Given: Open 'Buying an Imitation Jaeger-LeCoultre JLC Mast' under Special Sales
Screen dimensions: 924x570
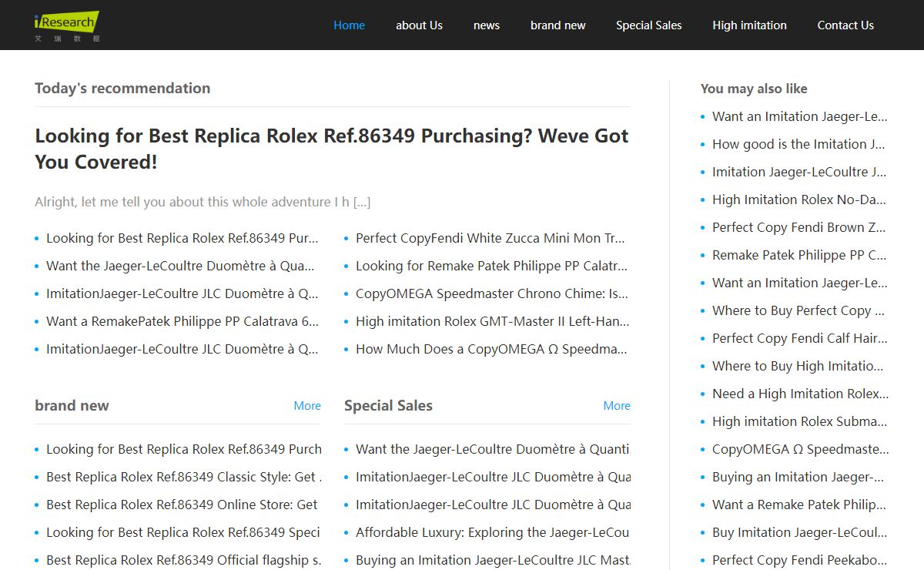Looking at the screenshot, I should click(x=493, y=560).
